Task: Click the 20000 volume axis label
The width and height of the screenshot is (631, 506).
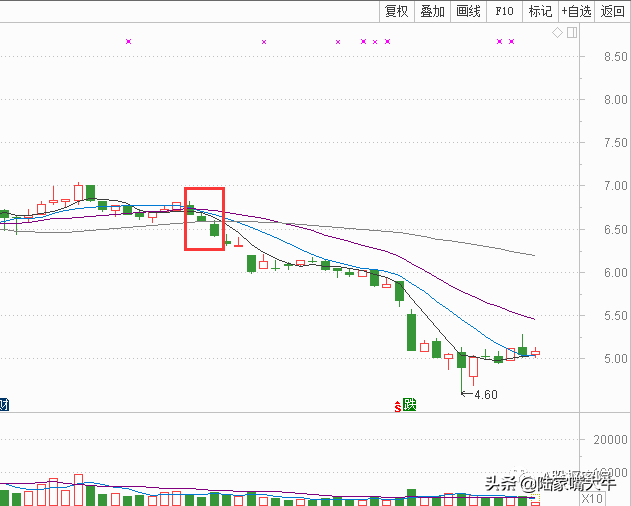Action: point(610,440)
